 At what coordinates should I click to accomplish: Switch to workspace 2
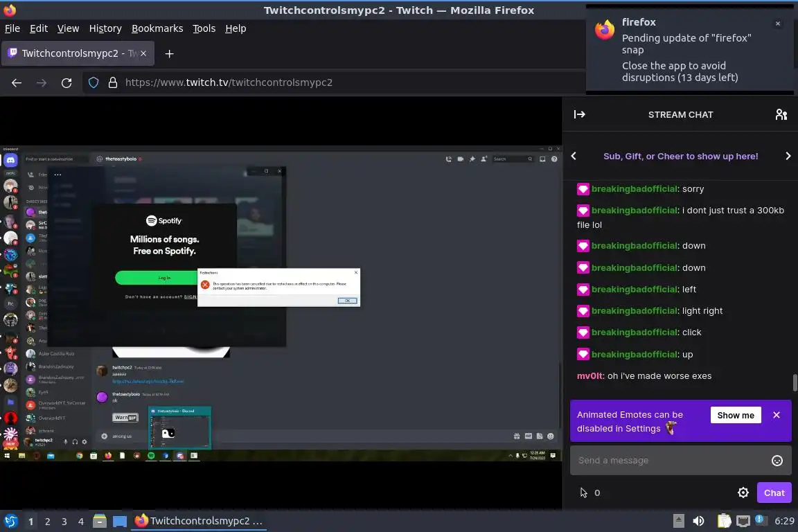click(x=47, y=522)
